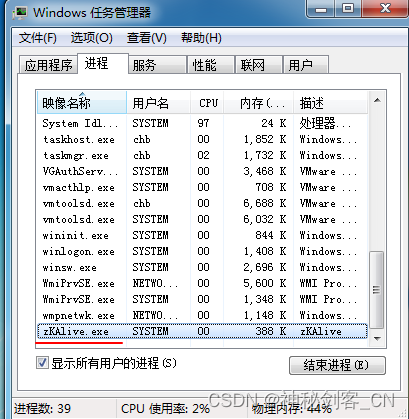Click the 进程数: 39 status entry
Image resolution: width=409 pixels, height=419 pixels.
click(x=42, y=409)
